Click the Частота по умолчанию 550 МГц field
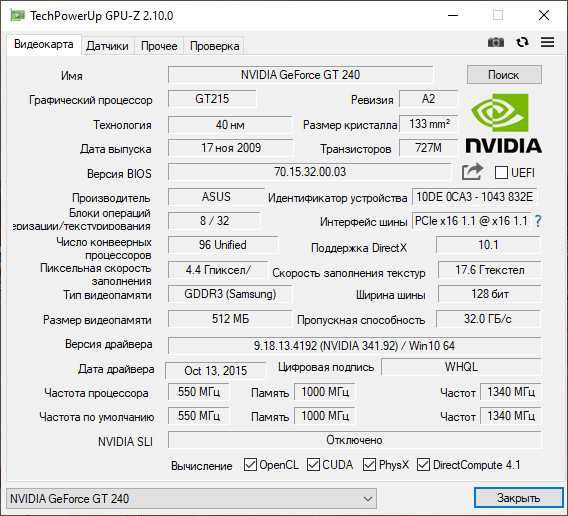 199,416
